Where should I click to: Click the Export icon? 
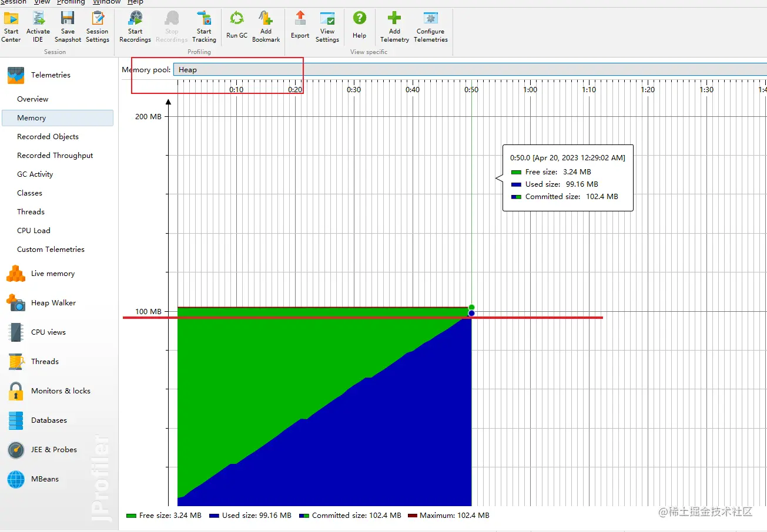click(x=300, y=18)
